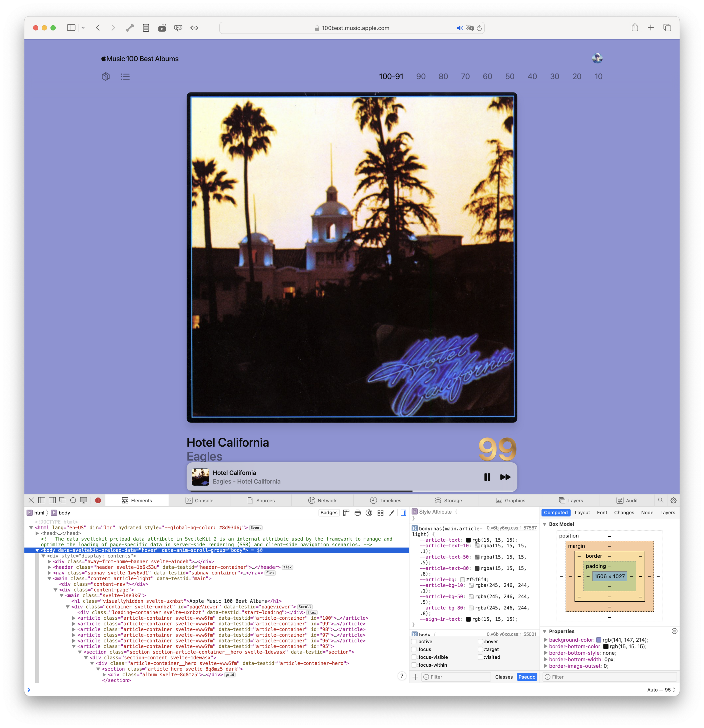Close the Web Inspector panel
Image resolution: width=704 pixels, height=728 pixels.
click(31, 500)
